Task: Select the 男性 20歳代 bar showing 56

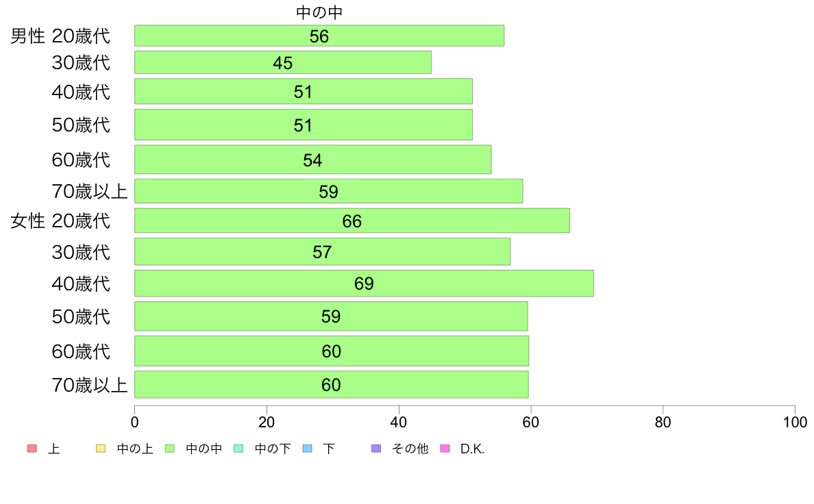Action: click(x=319, y=36)
